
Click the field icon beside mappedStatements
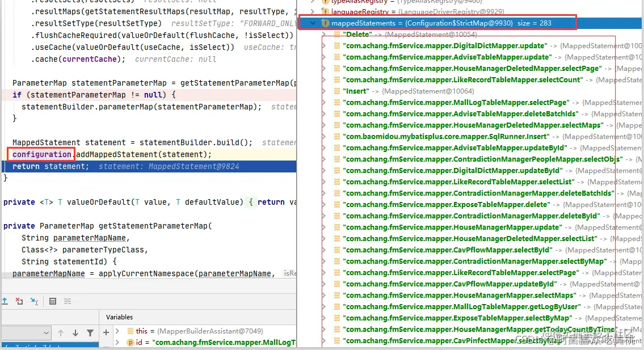click(325, 23)
